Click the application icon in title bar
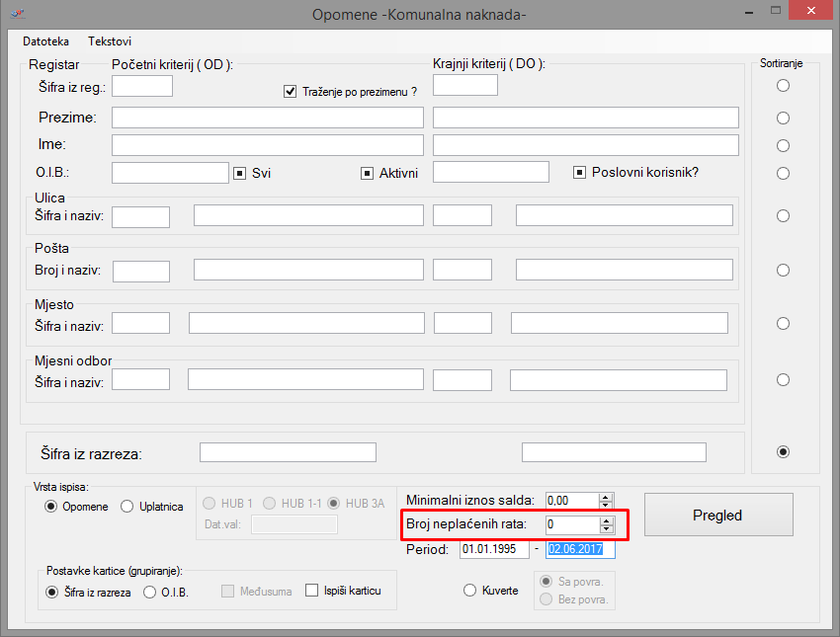This screenshot has height=637, width=840. point(18,13)
